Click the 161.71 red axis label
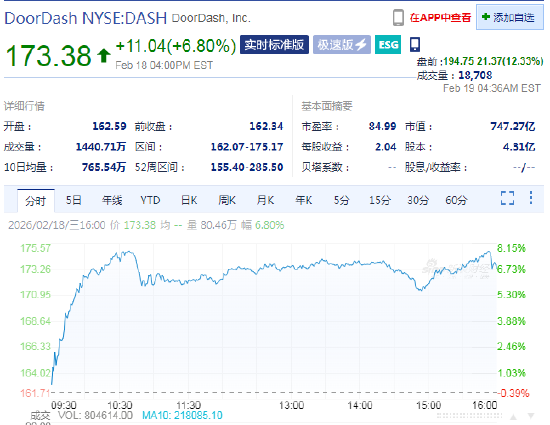The height and width of the screenshot is (425, 550). click(x=35, y=393)
